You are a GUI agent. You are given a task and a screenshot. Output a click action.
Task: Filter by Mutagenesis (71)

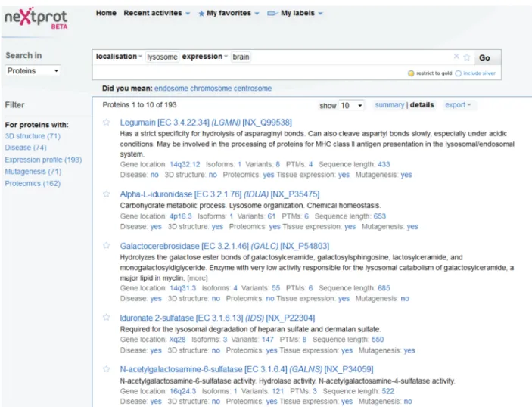(33, 171)
